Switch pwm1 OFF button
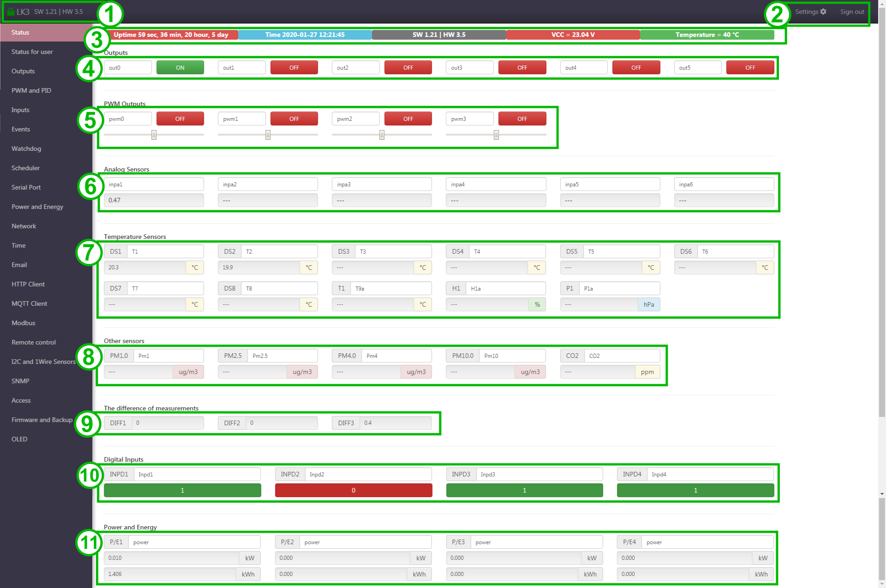This screenshot has width=886, height=588. coord(294,119)
